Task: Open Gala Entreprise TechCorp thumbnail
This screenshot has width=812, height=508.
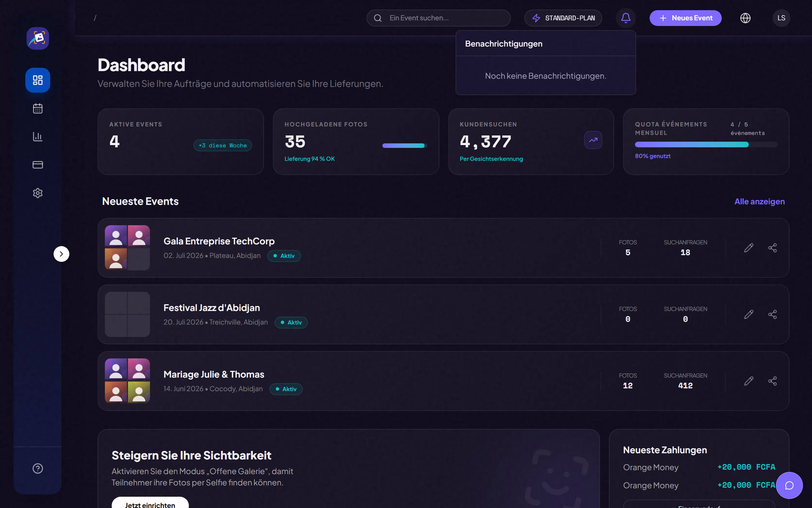Action: tap(127, 248)
